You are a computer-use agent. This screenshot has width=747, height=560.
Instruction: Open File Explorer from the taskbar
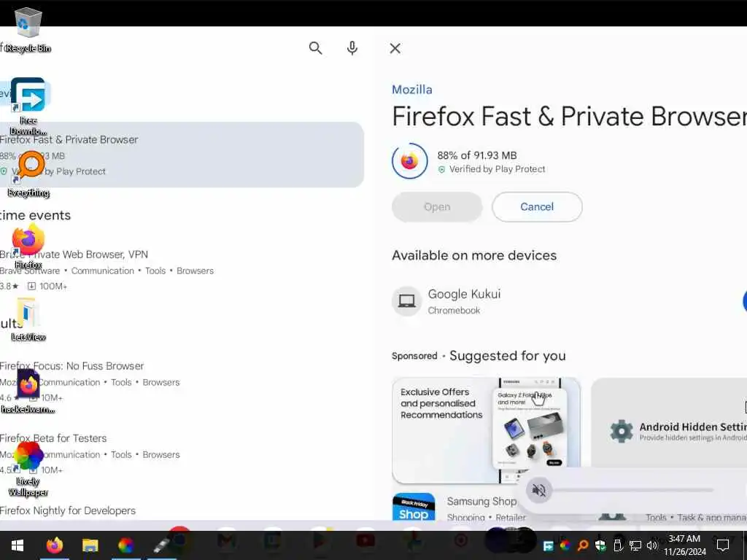point(90,545)
